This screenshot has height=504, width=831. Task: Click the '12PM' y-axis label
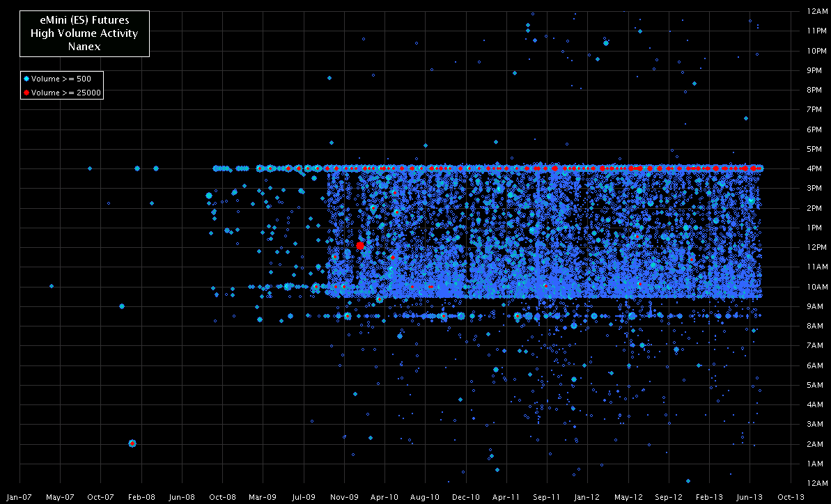coord(817,247)
